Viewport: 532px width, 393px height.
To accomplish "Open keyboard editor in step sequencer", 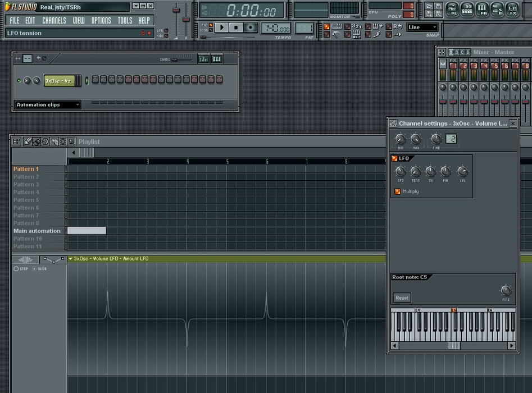I will click(x=216, y=58).
